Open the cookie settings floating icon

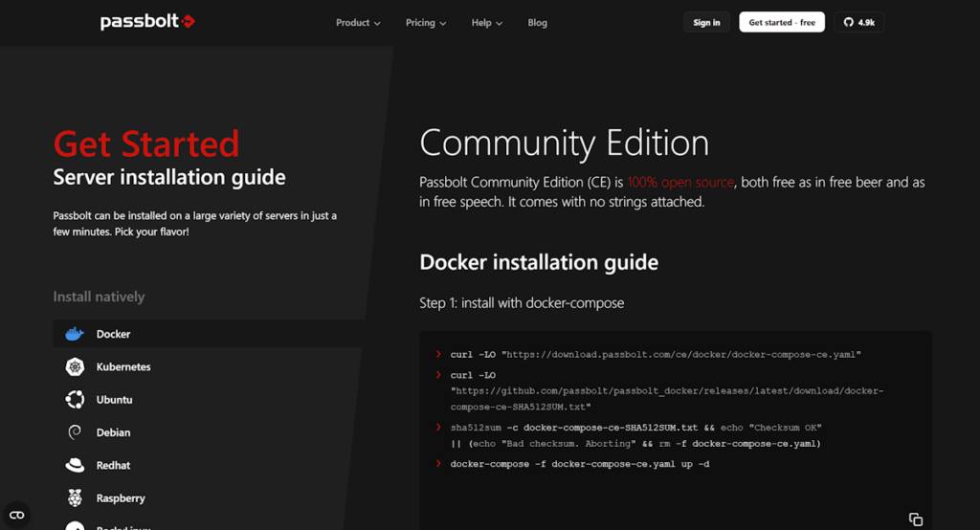pyautogui.click(x=16, y=515)
